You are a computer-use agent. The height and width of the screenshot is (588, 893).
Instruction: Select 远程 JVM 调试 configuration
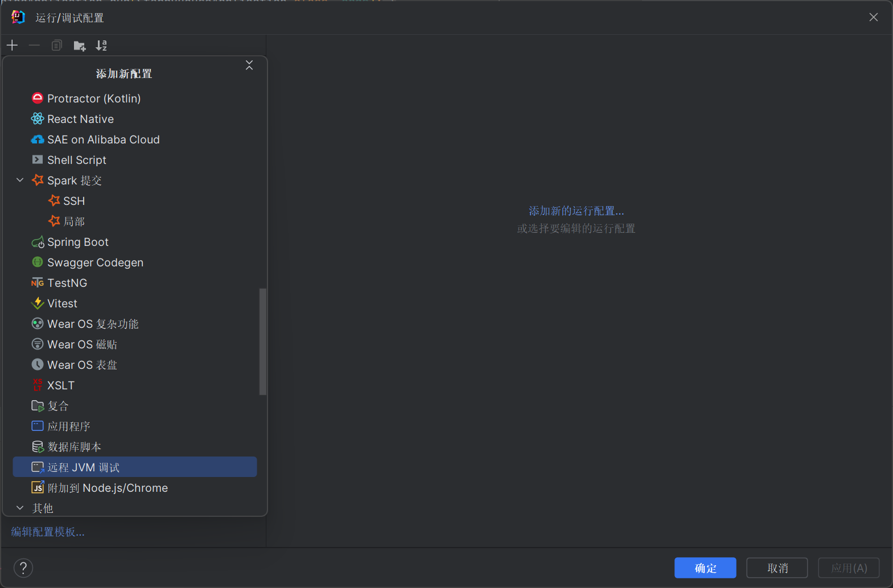135,467
